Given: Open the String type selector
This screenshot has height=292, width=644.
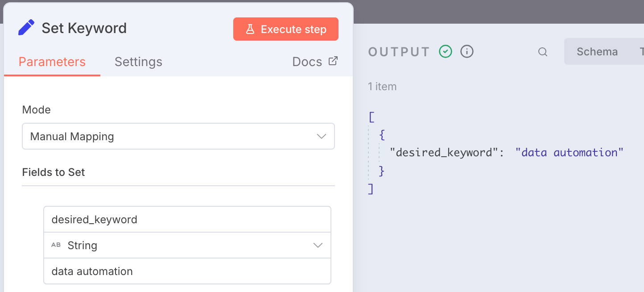Looking at the screenshot, I should [x=187, y=245].
